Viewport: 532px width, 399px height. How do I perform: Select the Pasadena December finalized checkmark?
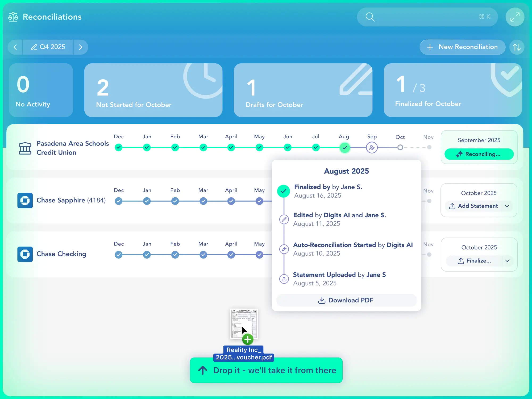pyautogui.click(x=119, y=147)
